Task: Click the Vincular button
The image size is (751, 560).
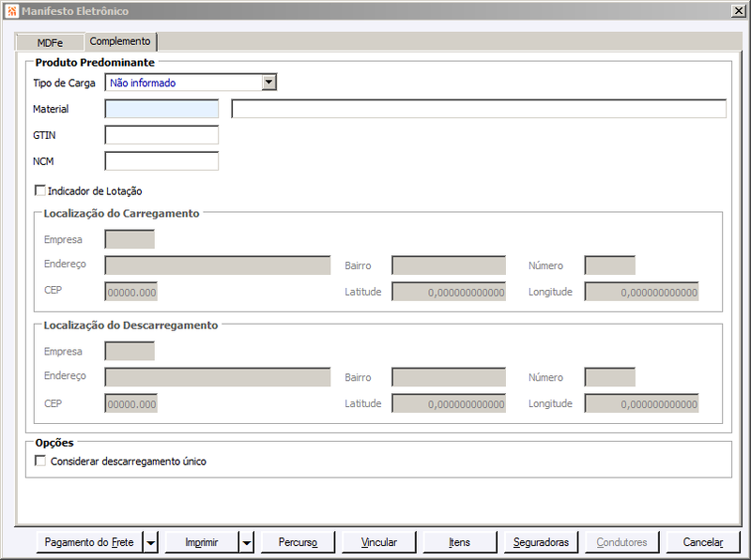Action: pyautogui.click(x=379, y=542)
